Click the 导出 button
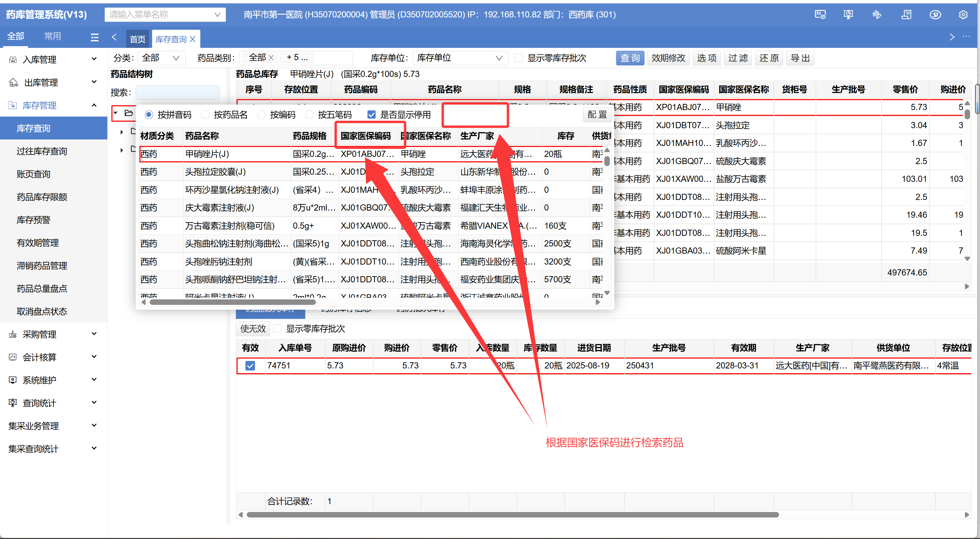Image resolution: width=980 pixels, height=539 pixels. [x=800, y=58]
